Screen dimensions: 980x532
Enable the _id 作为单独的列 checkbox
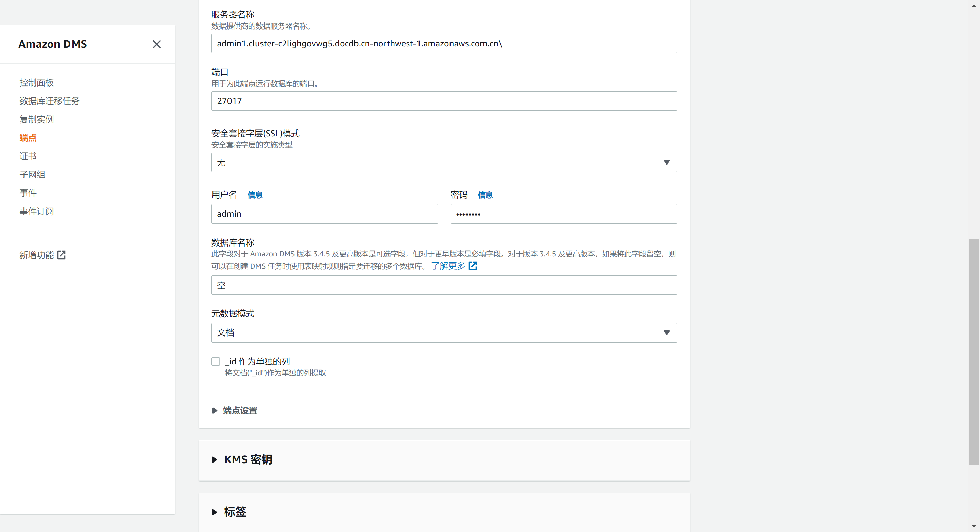(216, 361)
